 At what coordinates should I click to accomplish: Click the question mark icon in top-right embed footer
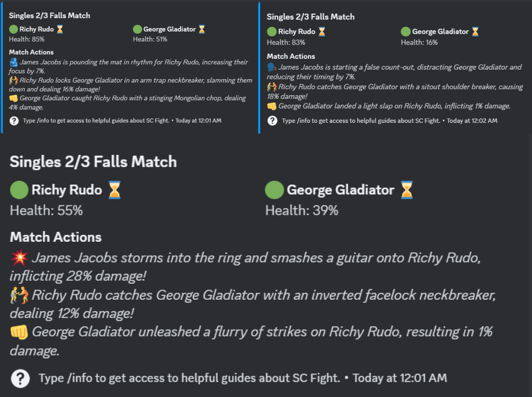pos(272,121)
